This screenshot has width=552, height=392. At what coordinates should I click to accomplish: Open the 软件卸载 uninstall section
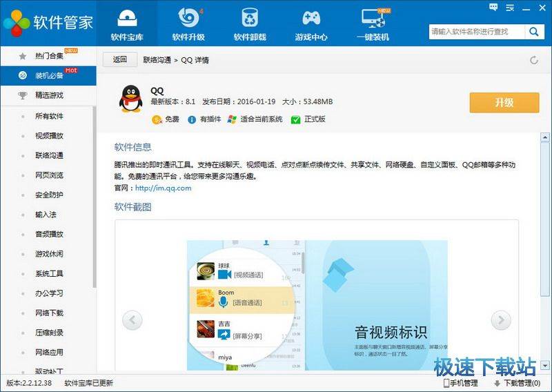(x=249, y=24)
